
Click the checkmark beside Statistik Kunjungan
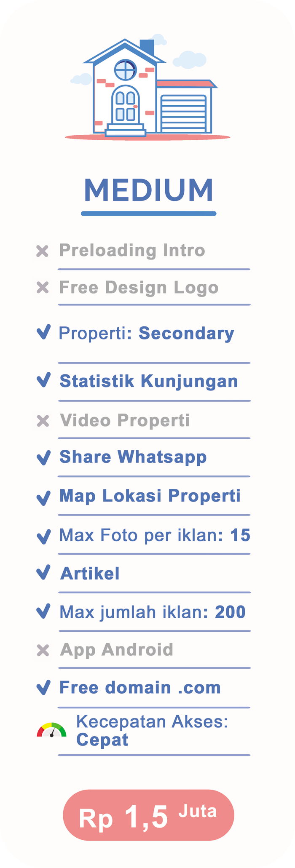pos(44,380)
